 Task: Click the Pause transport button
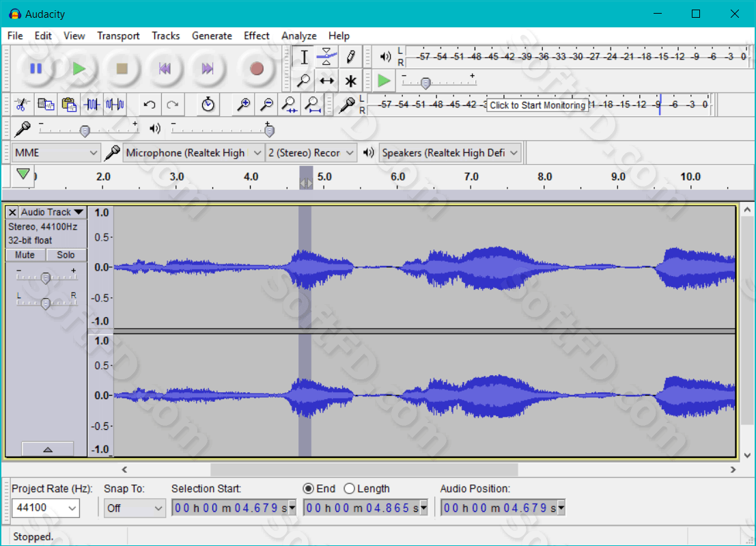[x=36, y=68]
